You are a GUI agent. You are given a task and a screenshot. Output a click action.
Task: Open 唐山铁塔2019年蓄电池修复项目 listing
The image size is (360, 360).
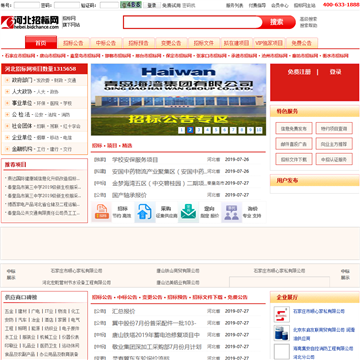tap(156, 335)
